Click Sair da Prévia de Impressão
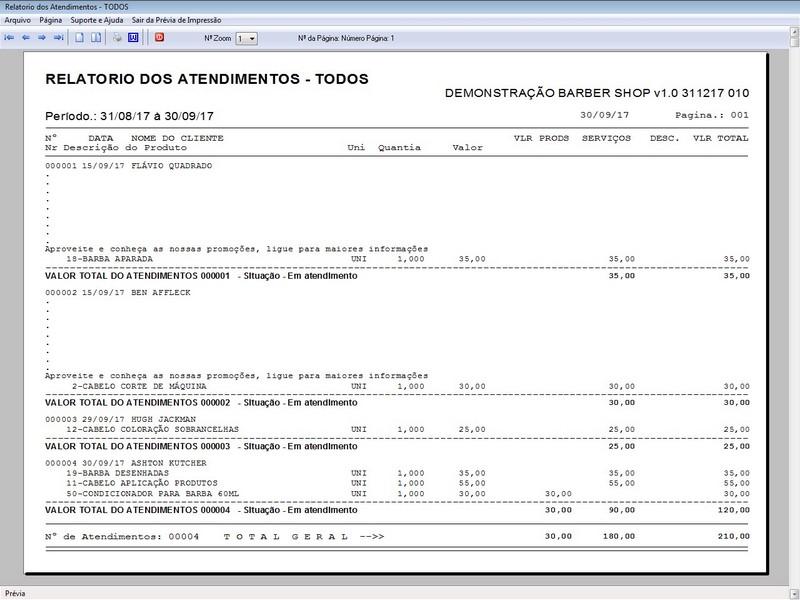The height and width of the screenshot is (600, 800). (x=177, y=20)
